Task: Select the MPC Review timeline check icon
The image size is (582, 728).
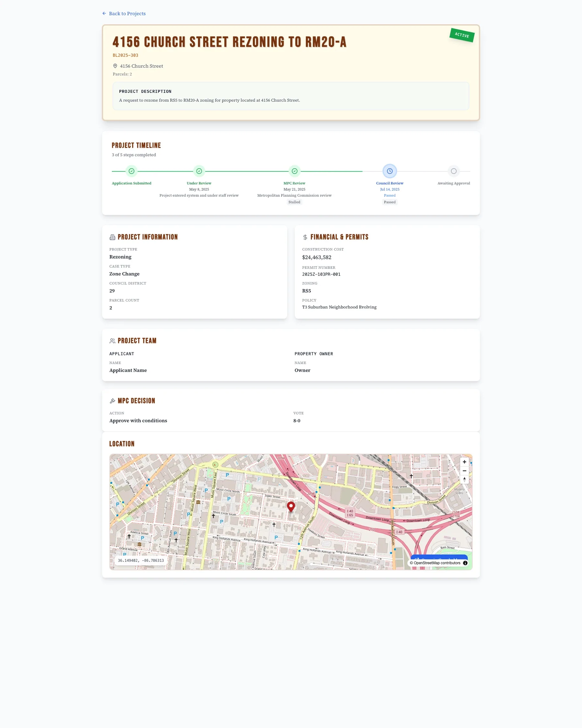Action: point(295,171)
